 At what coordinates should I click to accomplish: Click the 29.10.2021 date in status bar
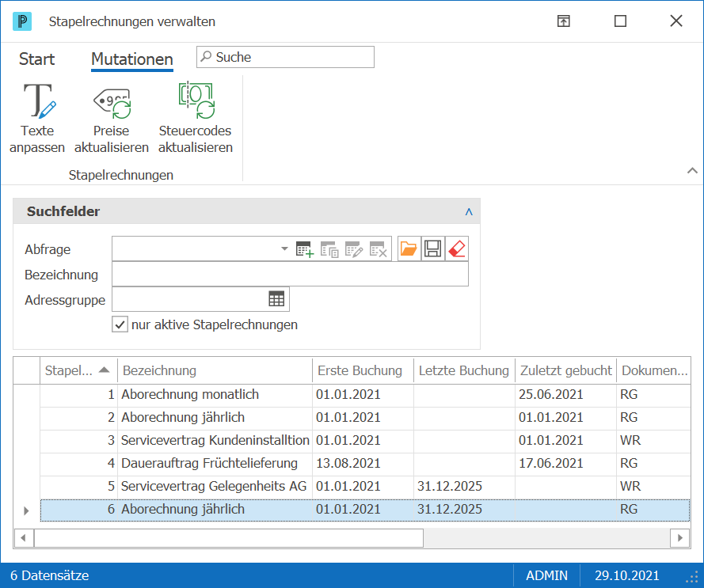(626, 575)
